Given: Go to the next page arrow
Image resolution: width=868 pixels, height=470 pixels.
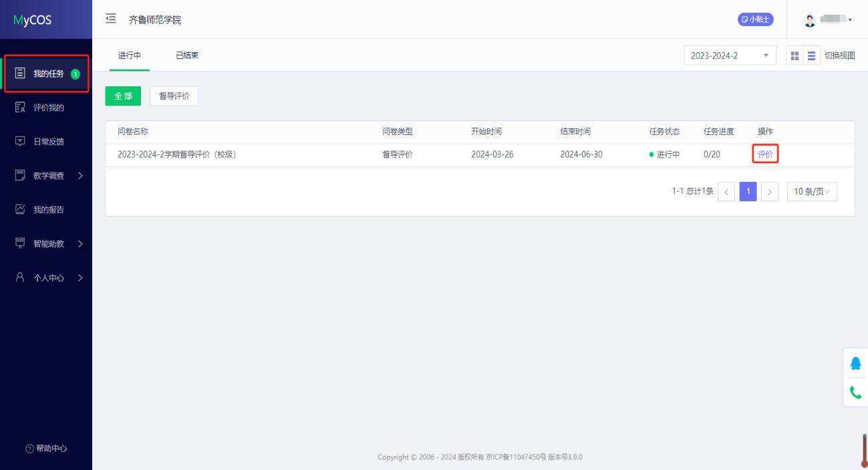Looking at the screenshot, I should pos(770,192).
